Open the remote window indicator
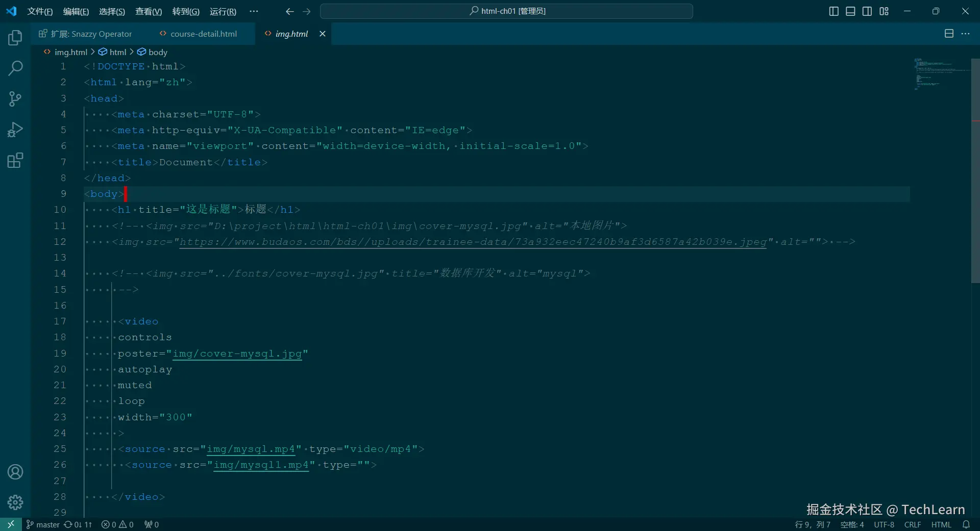 [x=11, y=524]
